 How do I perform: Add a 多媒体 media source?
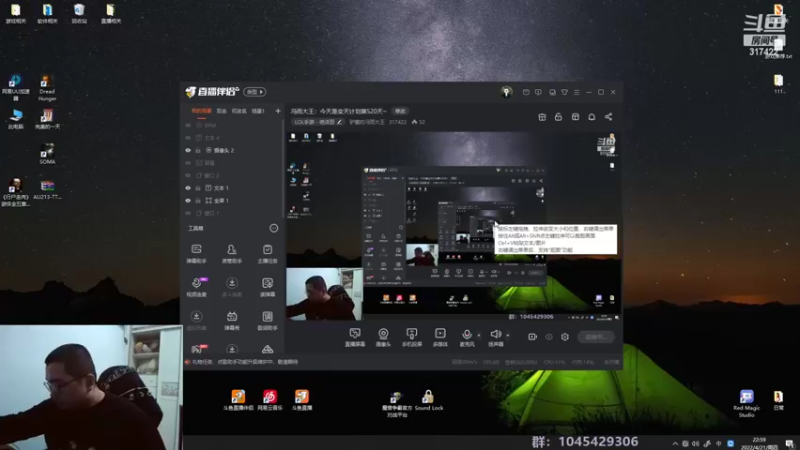440,337
